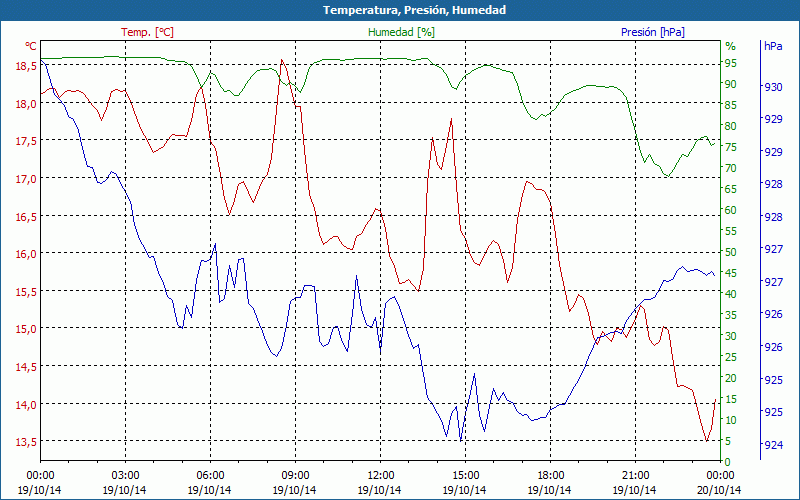Click the '09:00' time axis label
Screen dimensions: 800x500
click(295, 476)
